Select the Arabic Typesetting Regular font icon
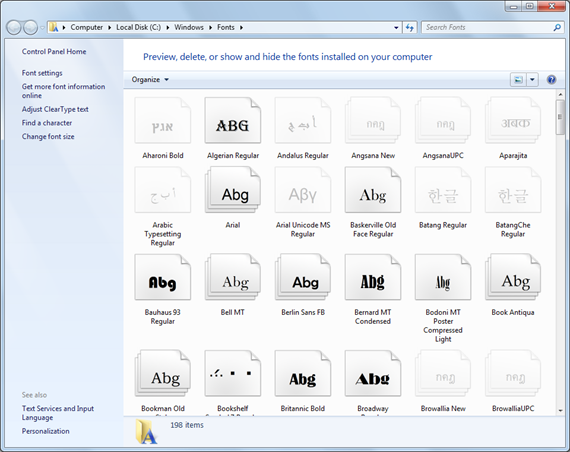570x452 pixels. tap(162, 190)
